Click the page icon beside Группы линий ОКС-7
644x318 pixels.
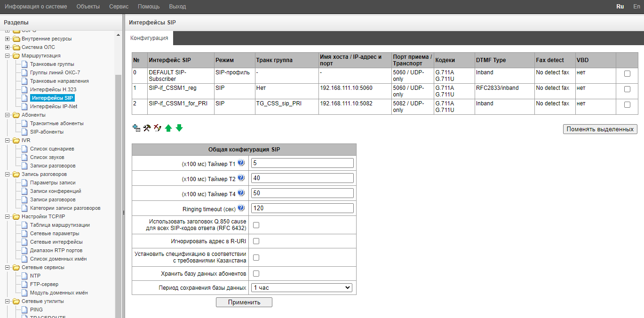(25, 72)
